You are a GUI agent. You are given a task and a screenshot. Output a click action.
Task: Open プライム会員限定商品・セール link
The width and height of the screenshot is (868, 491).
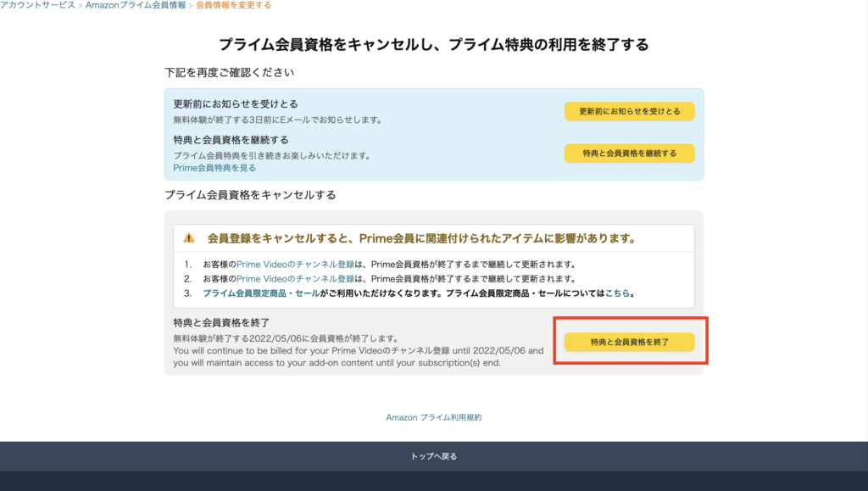(261, 293)
